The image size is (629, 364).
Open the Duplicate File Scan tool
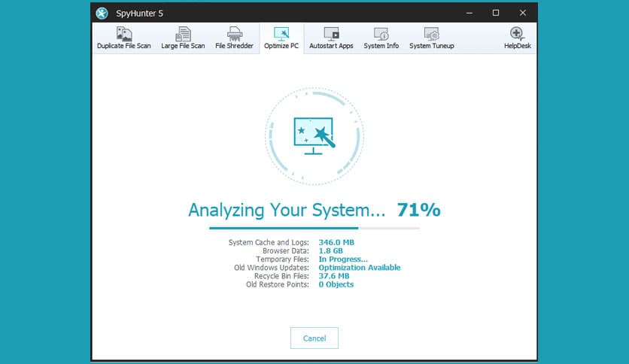pos(124,38)
